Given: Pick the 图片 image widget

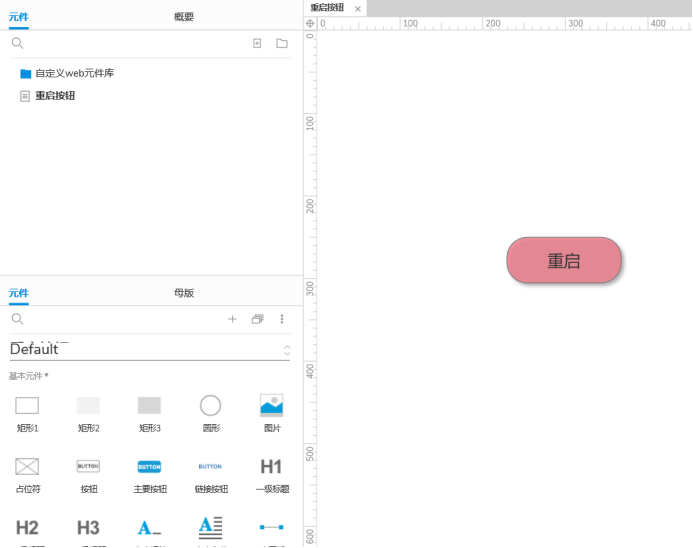Looking at the screenshot, I should click(271, 413).
